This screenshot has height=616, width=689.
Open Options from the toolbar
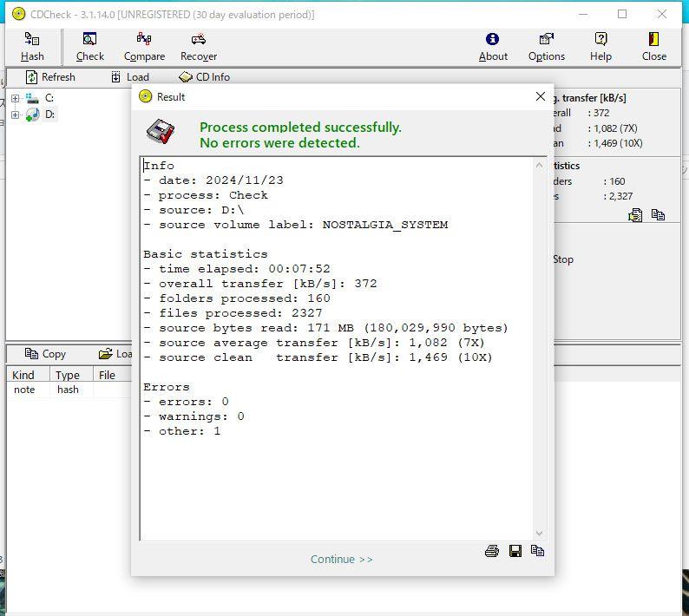point(546,47)
